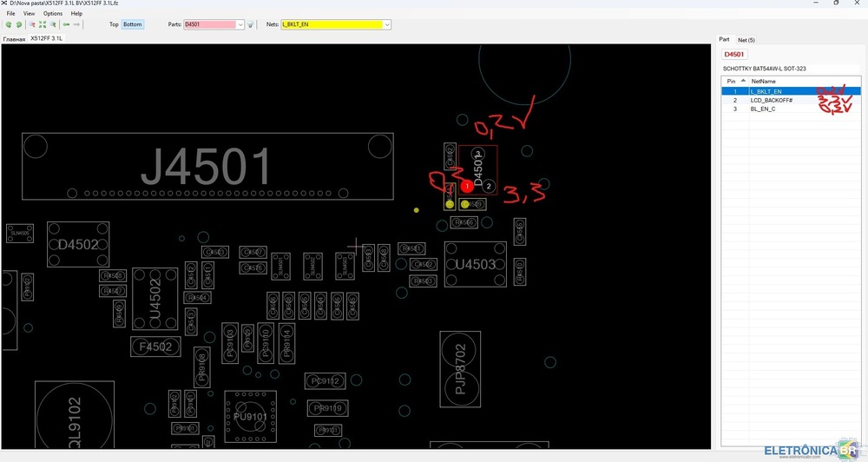
Task: Click the green fit-to-window arrows icon
Action: point(43,24)
